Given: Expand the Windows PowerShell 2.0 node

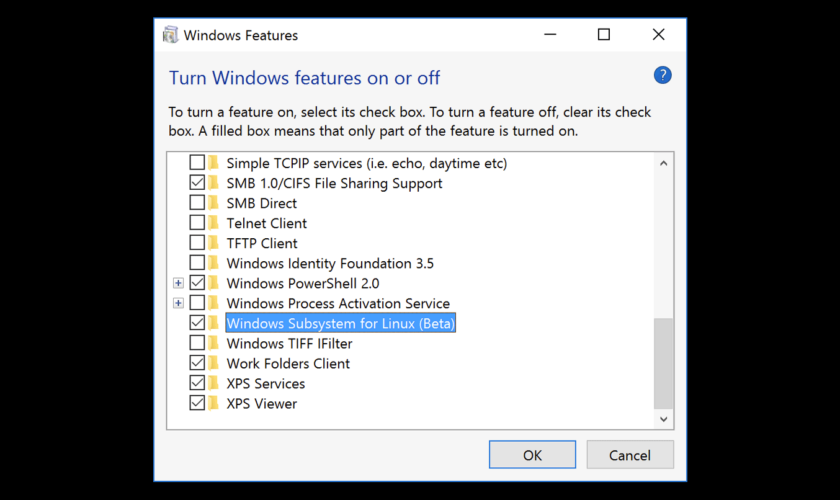Looking at the screenshot, I should point(178,283).
